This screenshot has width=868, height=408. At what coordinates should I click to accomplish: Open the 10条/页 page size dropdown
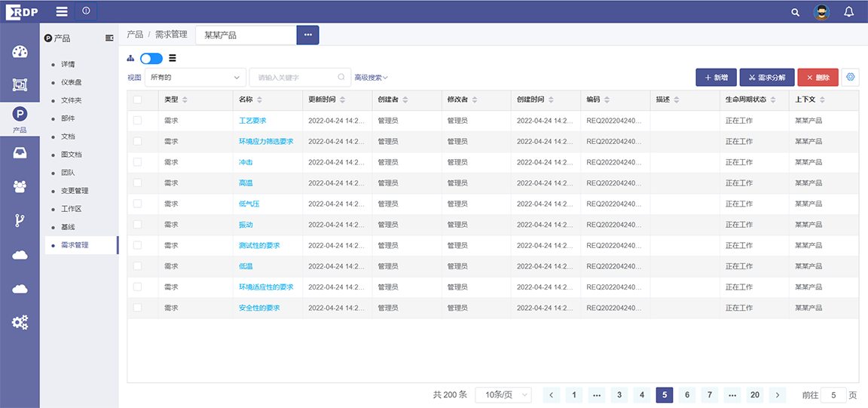pos(503,394)
